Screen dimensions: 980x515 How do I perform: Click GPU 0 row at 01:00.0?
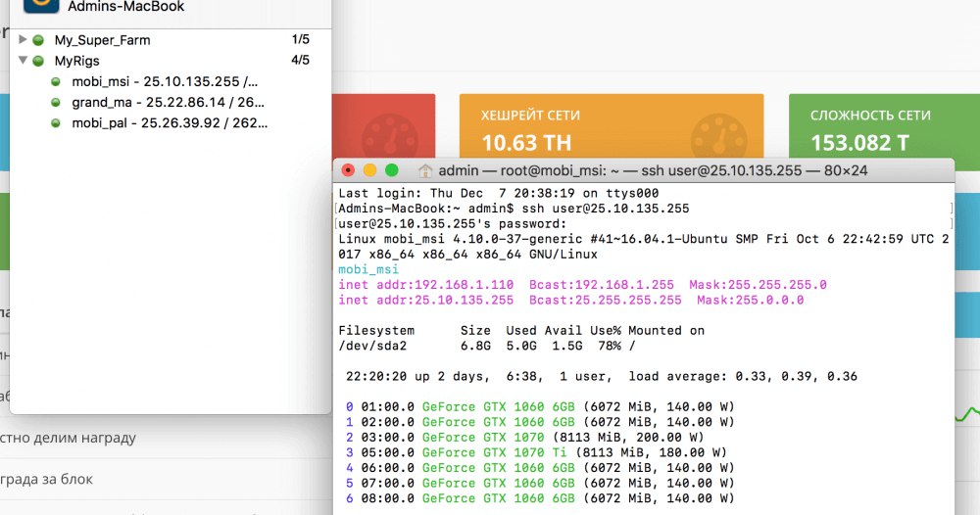tap(540, 406)
